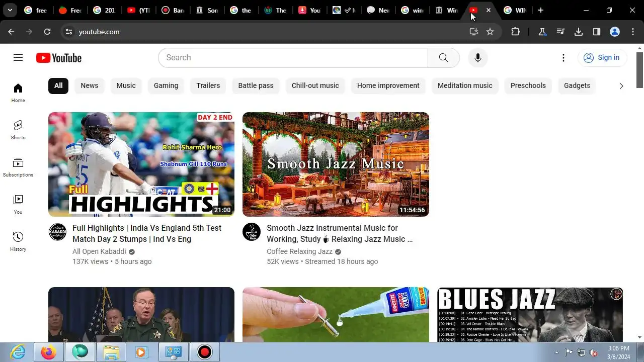Open Smooth Jazz Instrumental Music title
The width and height of the screenshot is (644, 362).
(x=340, y=233)
